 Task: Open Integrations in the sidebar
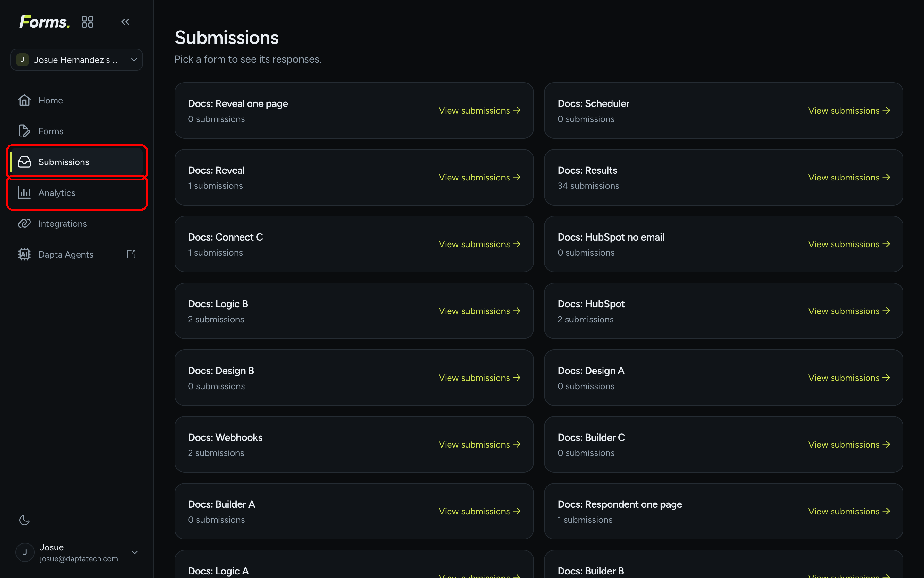[x=77, y=223]
